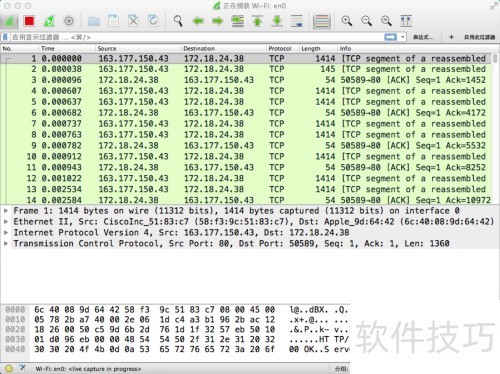
Task: Click hex offset 0000 row bytes
Action: (x=154, y=310)
